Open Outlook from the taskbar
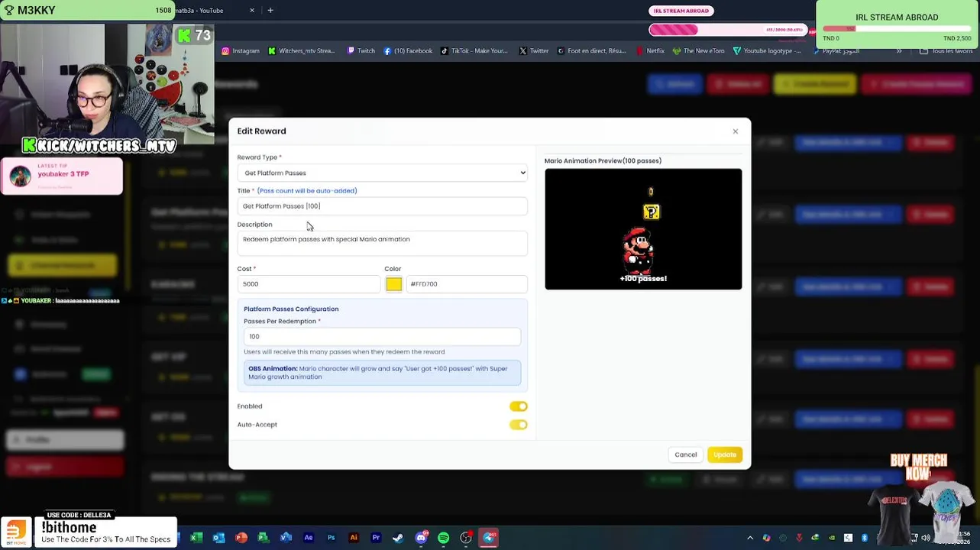 218,538
